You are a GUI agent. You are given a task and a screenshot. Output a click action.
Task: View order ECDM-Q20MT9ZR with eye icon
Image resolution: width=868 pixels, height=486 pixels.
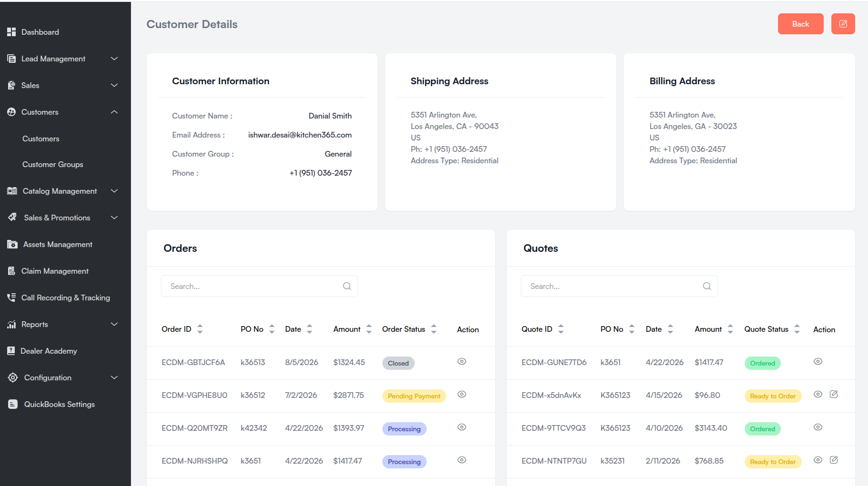pos(462,427)
